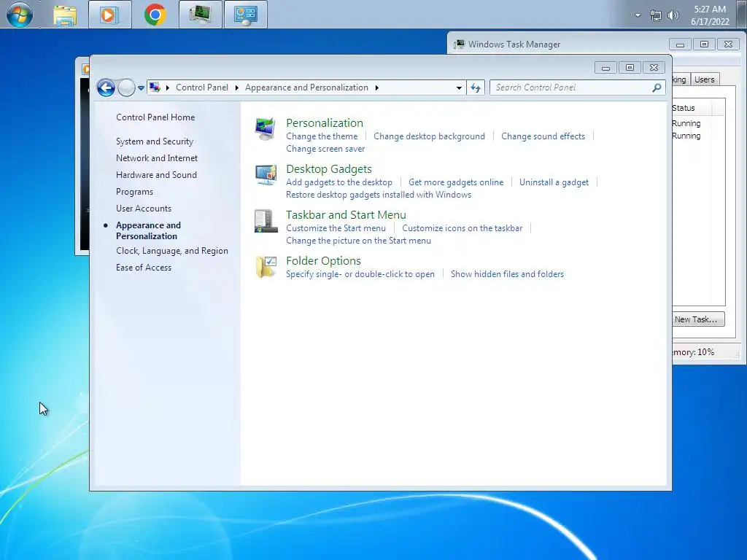The width and height of the screenshot is (747, 560).
Task: Click Customize the Start menu
Action: 336,228
